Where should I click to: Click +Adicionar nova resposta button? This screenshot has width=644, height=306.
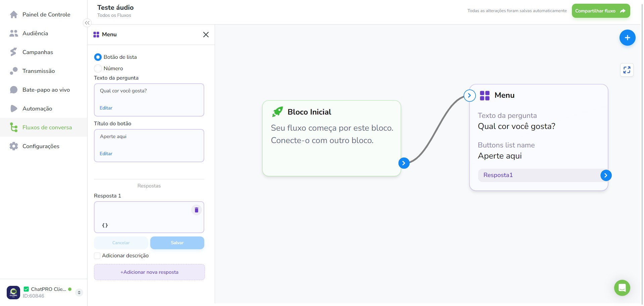pyautogui.click(x=149, y=272)
